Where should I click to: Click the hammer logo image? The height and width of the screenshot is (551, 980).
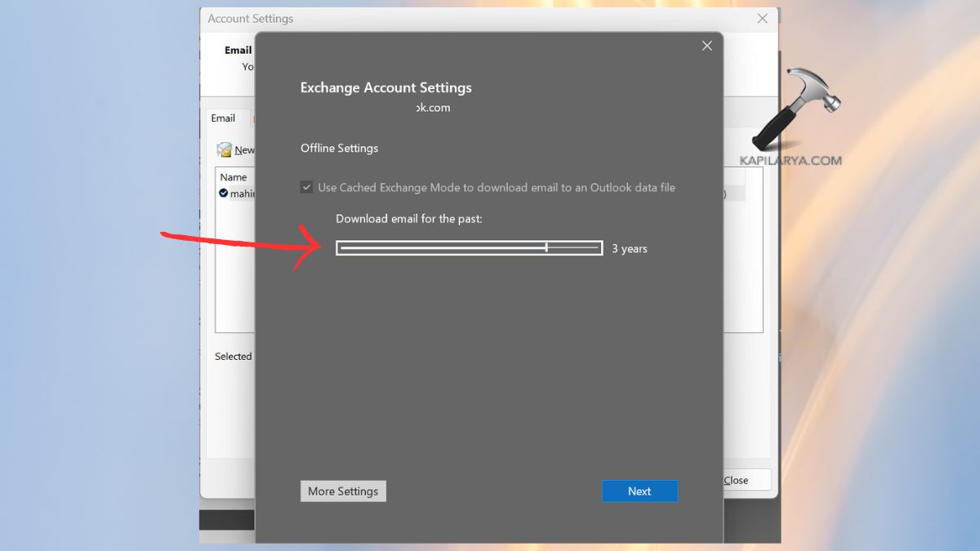(795, 109)
